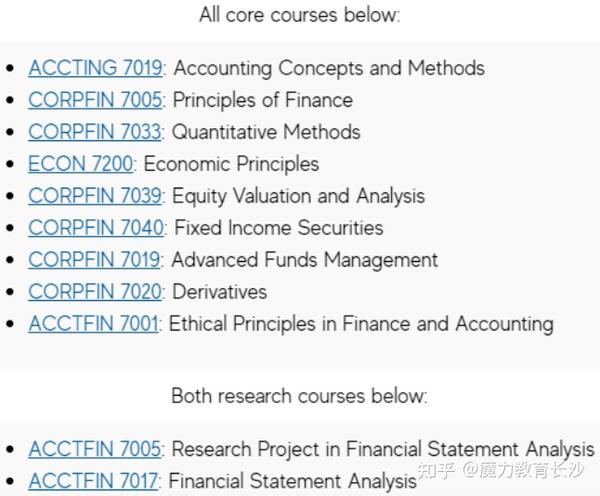Click the 'Accounting Concepts and Methods' text
The height and width of the screenshot is (496, 600).
click(x=329, y=68)
